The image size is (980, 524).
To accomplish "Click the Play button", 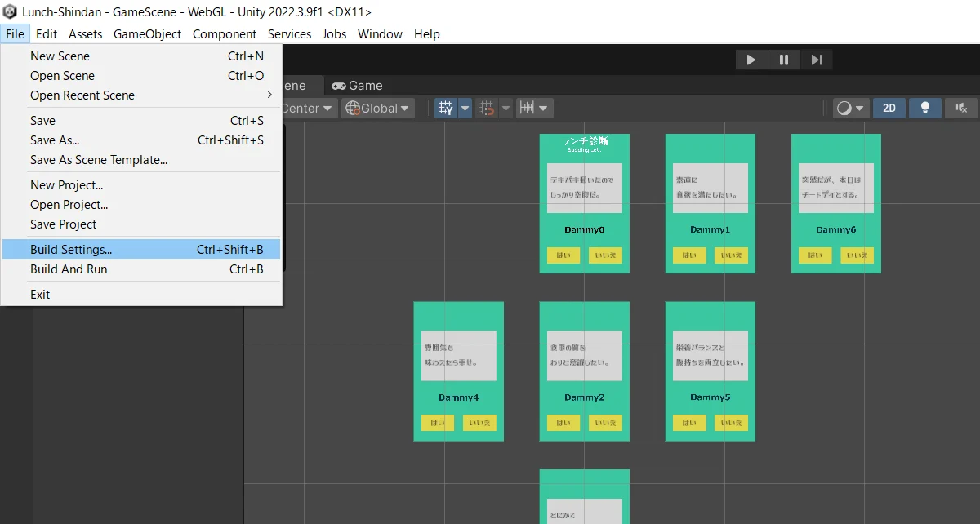I will 751,60.
